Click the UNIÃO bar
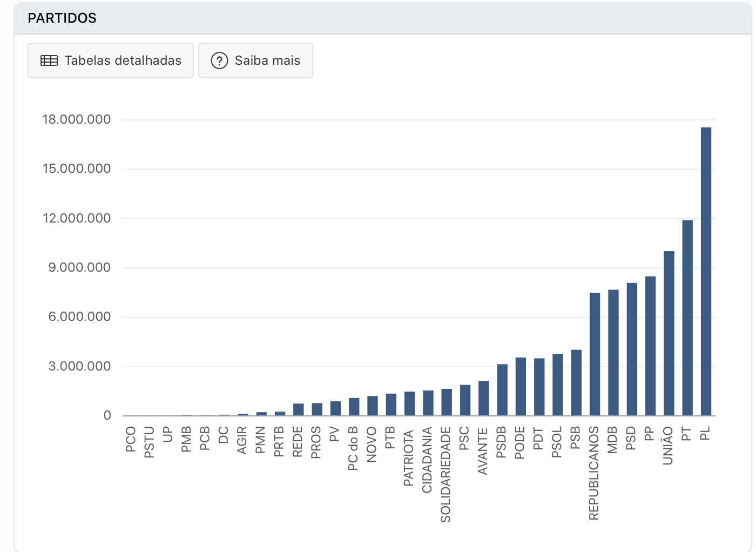This screenshot has width=756, height=552. click(x=669, y=333)
